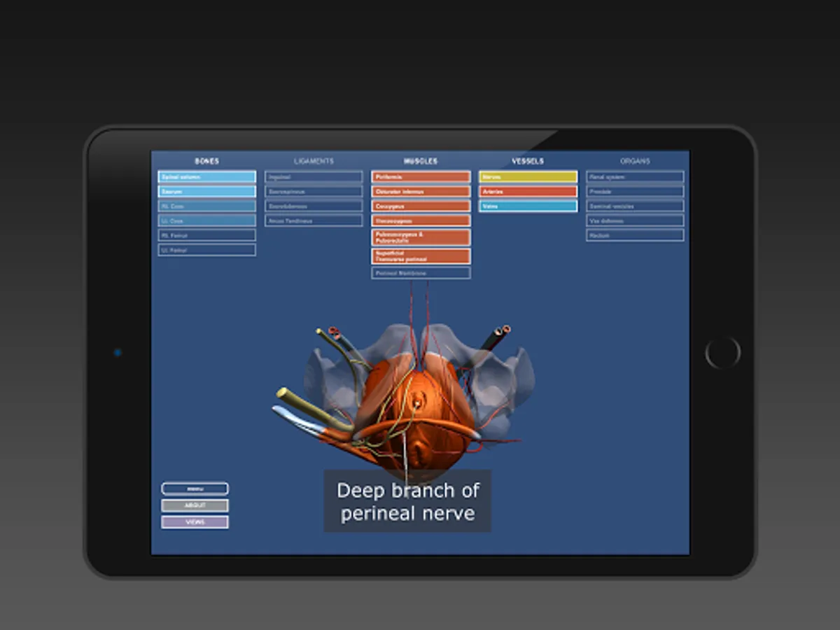840x630 pixels.
Task: Show the Rt. Femur bone
Action: tap(206, 235)
